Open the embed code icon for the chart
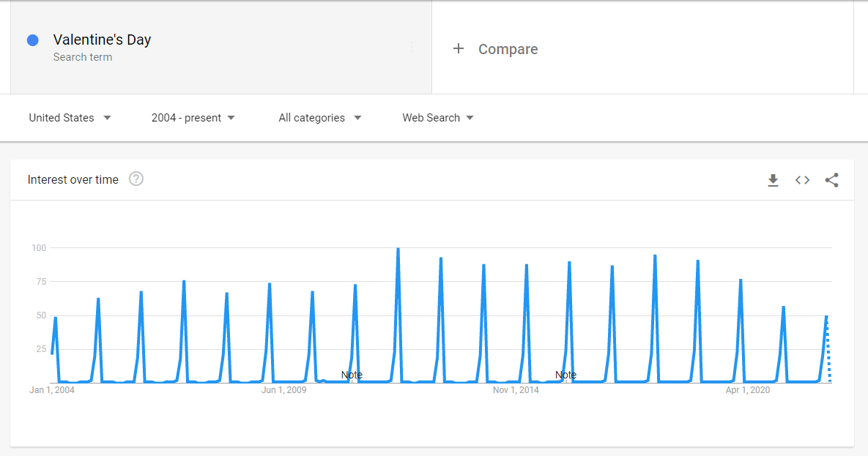868x456 pixels. (x=802, y=180)
